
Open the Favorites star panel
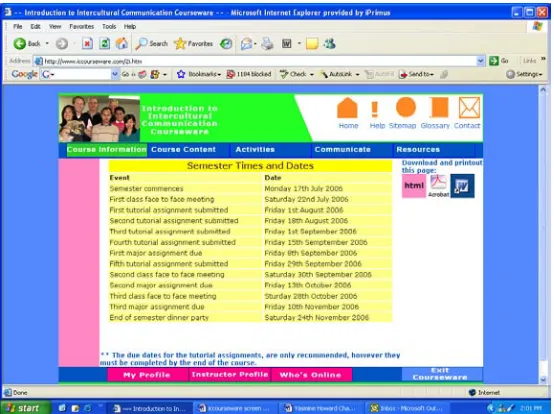click(193, 44)
